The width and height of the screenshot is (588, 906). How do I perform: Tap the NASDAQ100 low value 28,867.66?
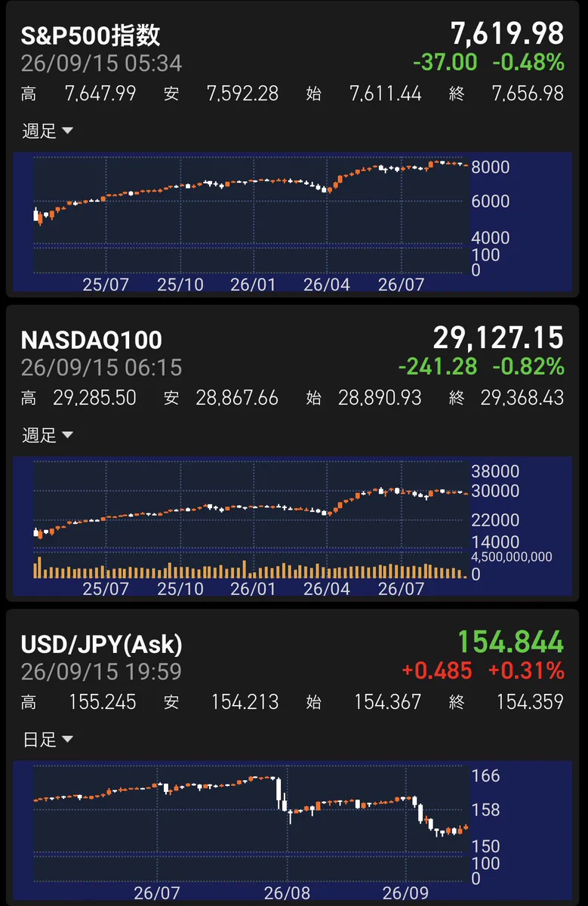[x=237, y=398]
